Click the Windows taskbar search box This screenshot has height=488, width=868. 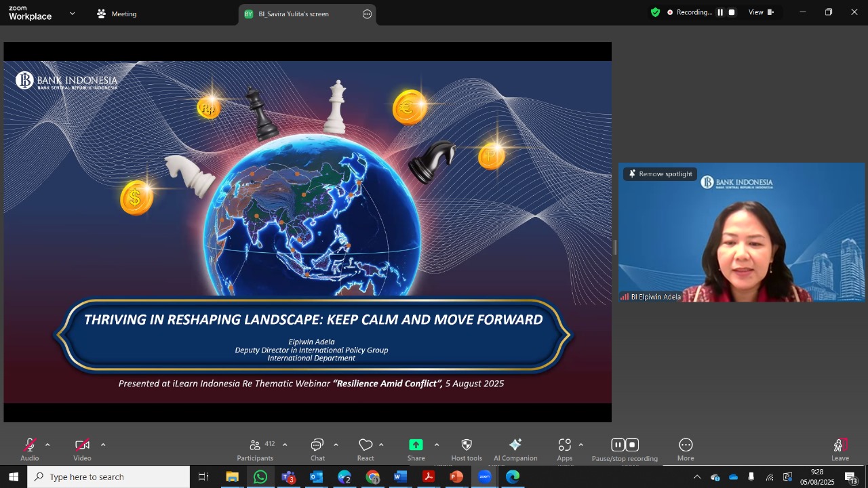(x=108, y=477)
